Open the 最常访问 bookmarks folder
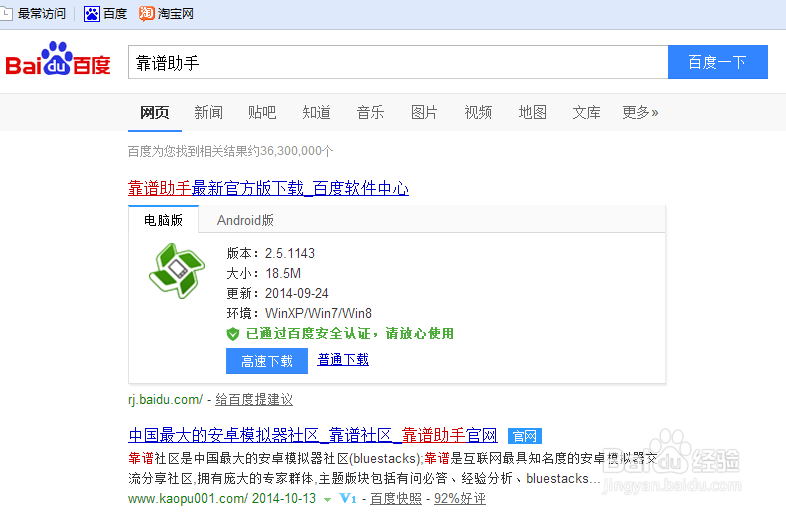The height and width of the screenshot is (513, 786). [x=34, y=14]
